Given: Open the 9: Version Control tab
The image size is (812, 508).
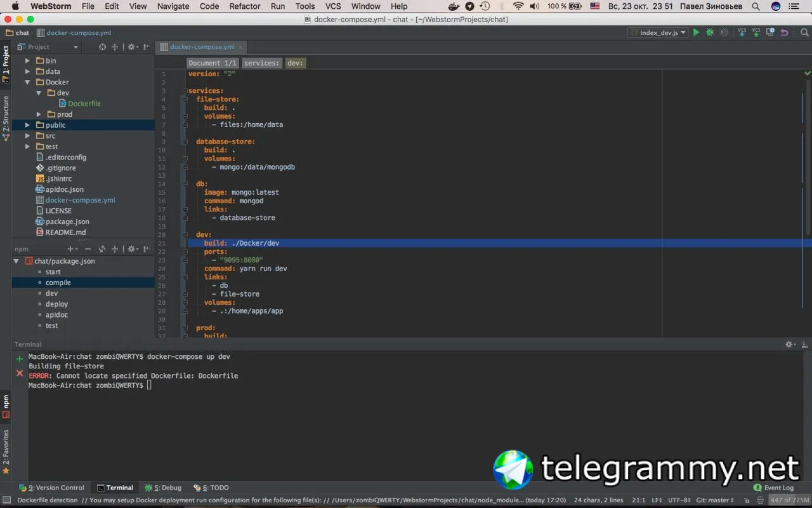Looking at the screenshot, I should click(51, 488).
